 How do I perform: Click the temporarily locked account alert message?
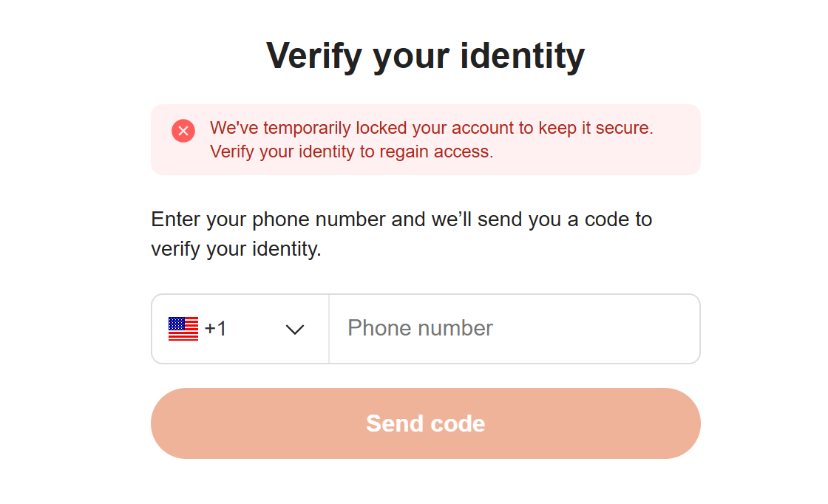[432, 140]
